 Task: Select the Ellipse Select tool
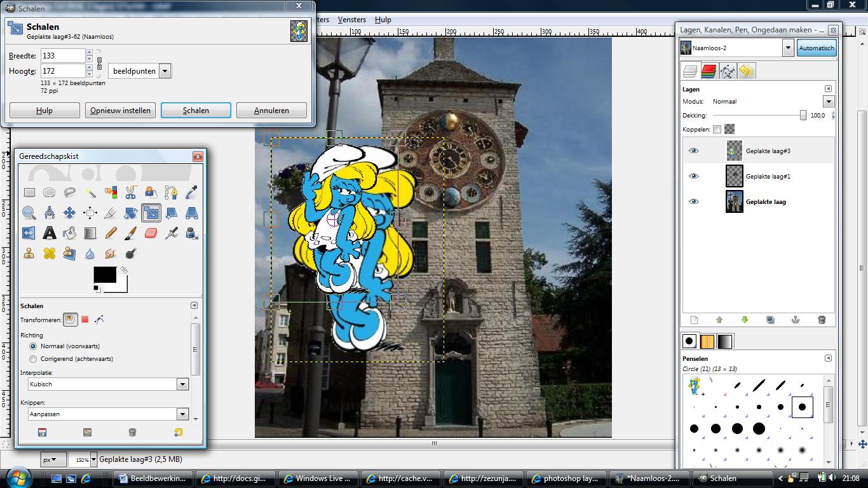(50, 192)
